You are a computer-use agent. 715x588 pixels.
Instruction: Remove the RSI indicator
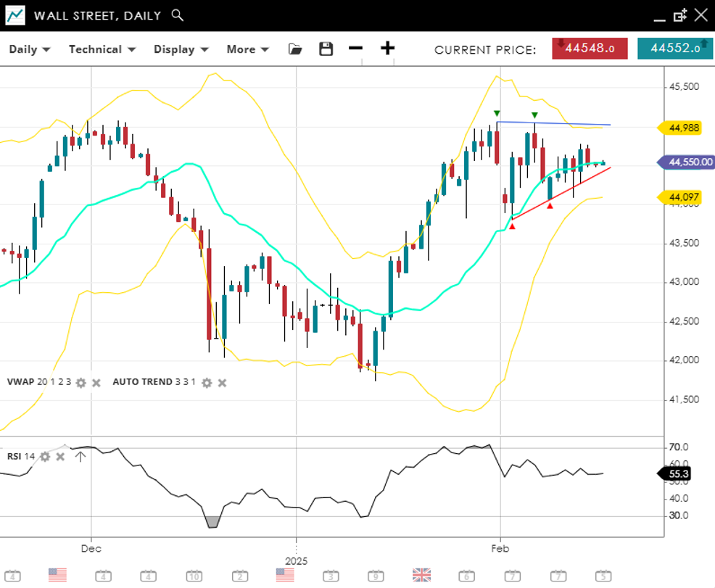point(60,456)
